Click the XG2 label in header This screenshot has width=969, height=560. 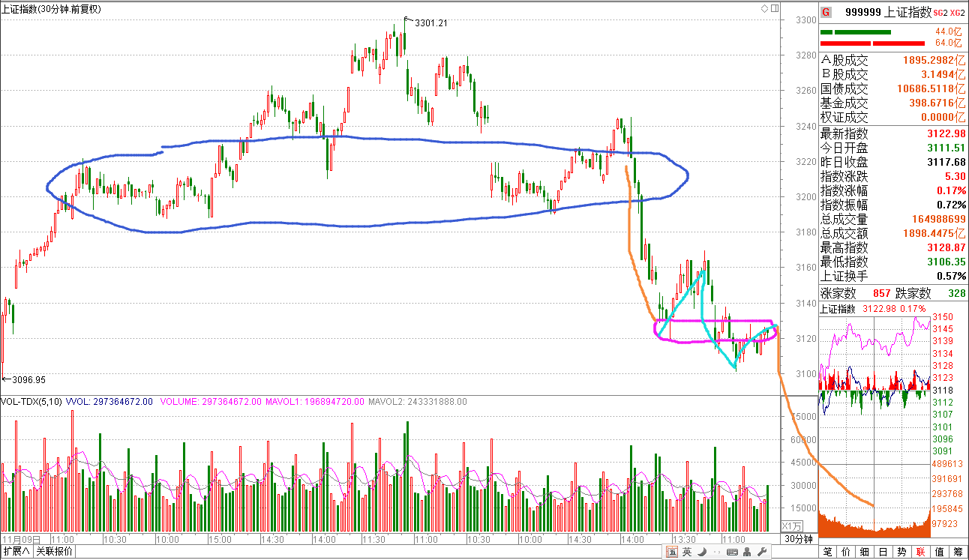[x=956, y=13]
